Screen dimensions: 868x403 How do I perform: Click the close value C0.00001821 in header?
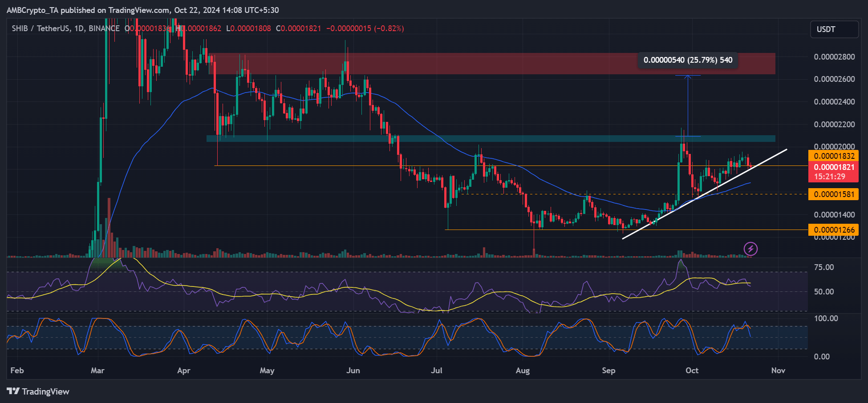pyautogui.click(x=298, y=28)
